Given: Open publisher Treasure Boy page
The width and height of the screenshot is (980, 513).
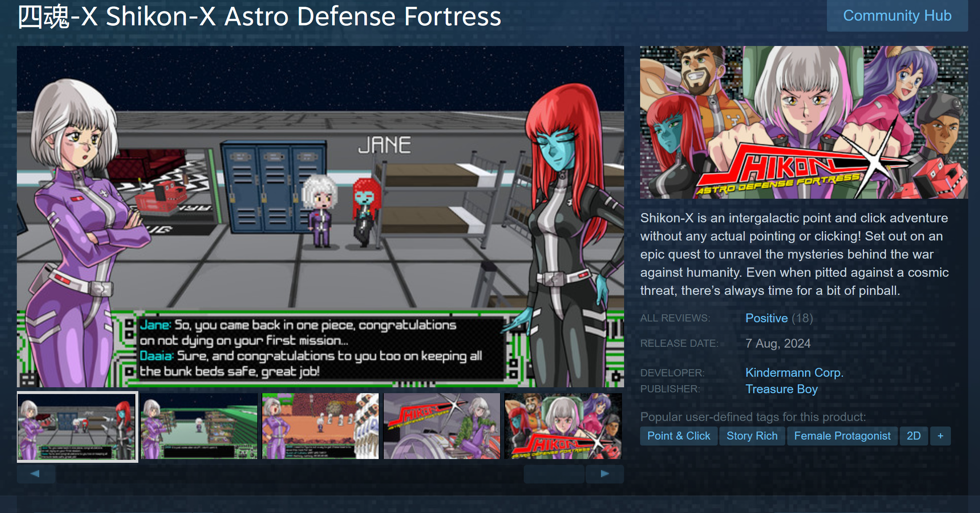Looking at the screenshot, I should pyautogui.click(x=781, y=389).
